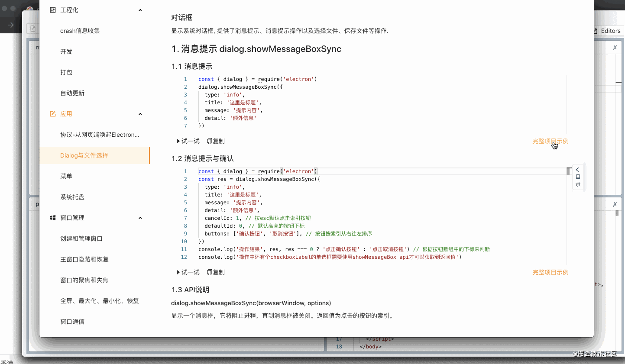The width and height of the screenshot is (625, 364).
Task: Close the upper panel in background window
Action: coord(615,48)
